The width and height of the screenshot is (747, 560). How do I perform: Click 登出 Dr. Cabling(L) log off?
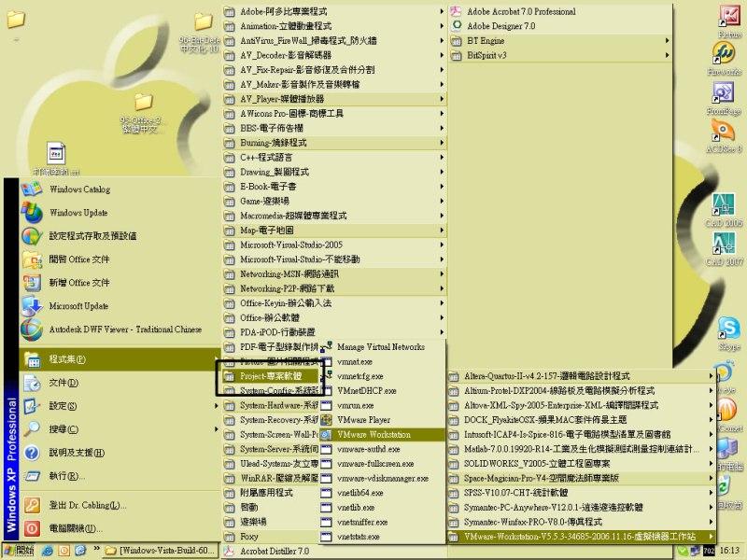(120, 505)
